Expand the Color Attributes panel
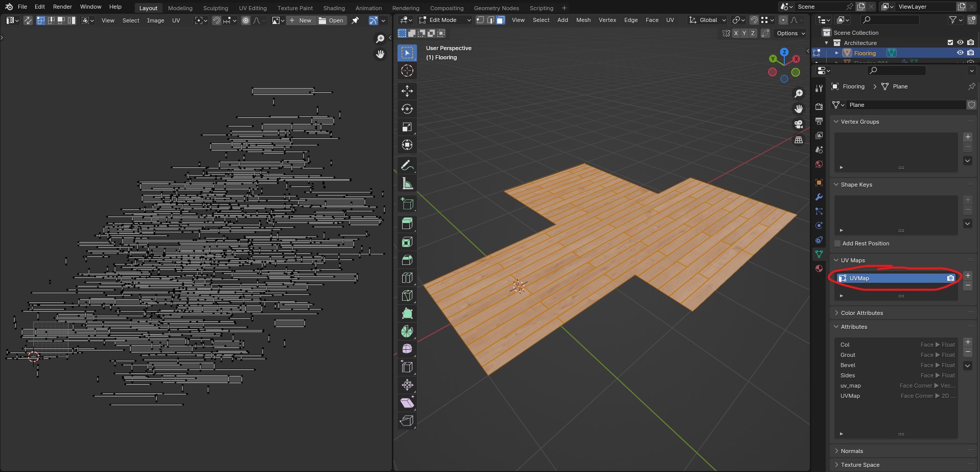 tap(861, 313)
